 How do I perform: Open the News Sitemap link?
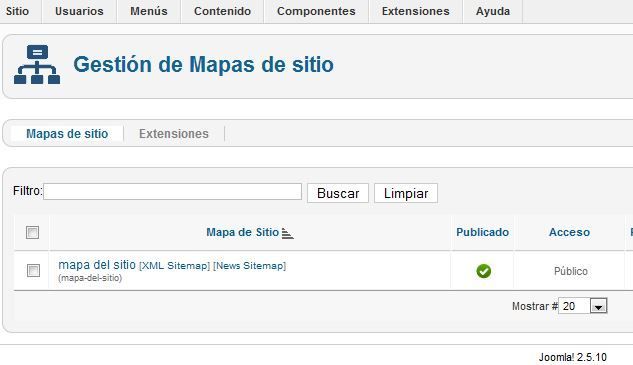[x=249, y=266]
